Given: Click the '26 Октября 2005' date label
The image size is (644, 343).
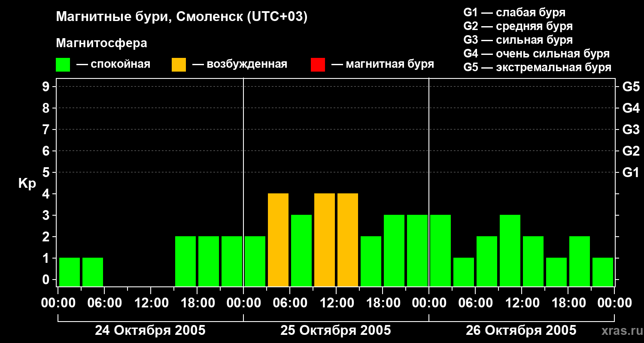Looking at the screenshot, I should click(521, 330).
